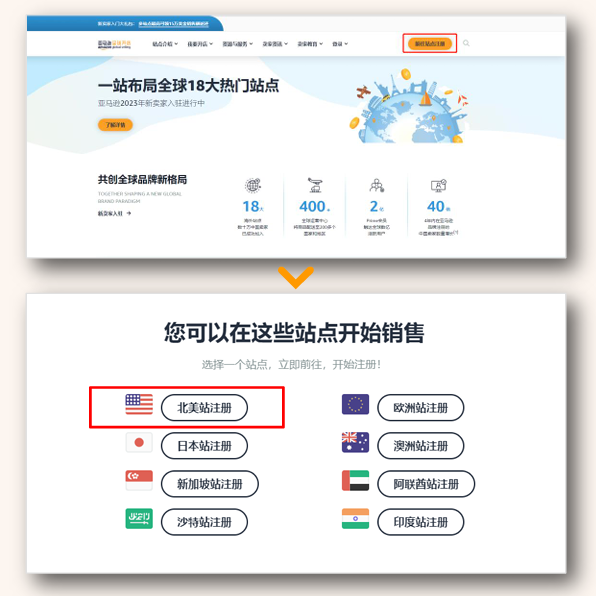
Task: Click the orange 了解详情 button
Action: [x=115, y=125]
